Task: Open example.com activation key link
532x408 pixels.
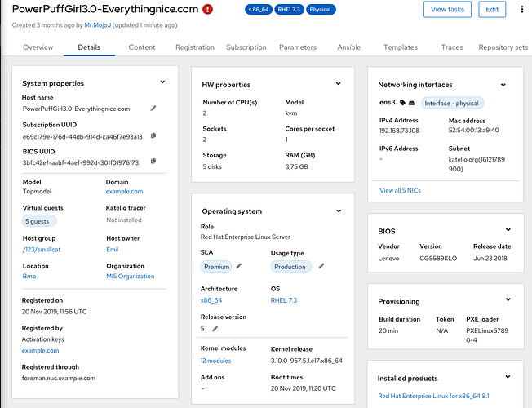Action: point(40,350)
